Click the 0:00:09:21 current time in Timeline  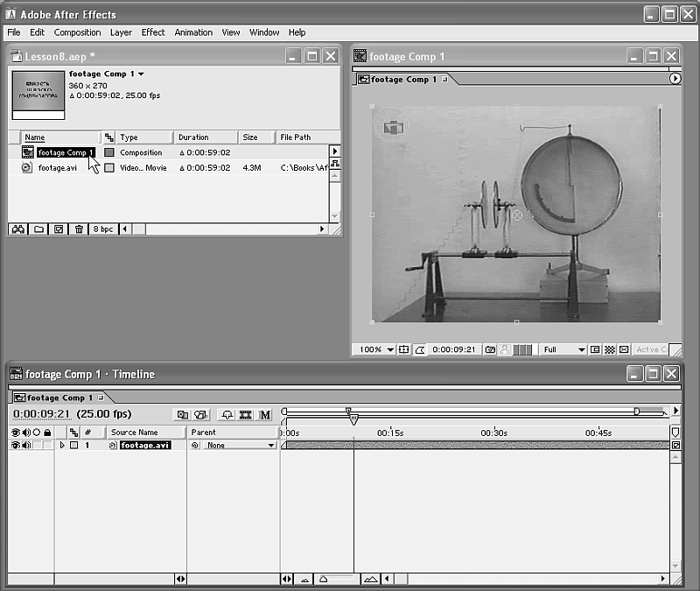(41, 414)
